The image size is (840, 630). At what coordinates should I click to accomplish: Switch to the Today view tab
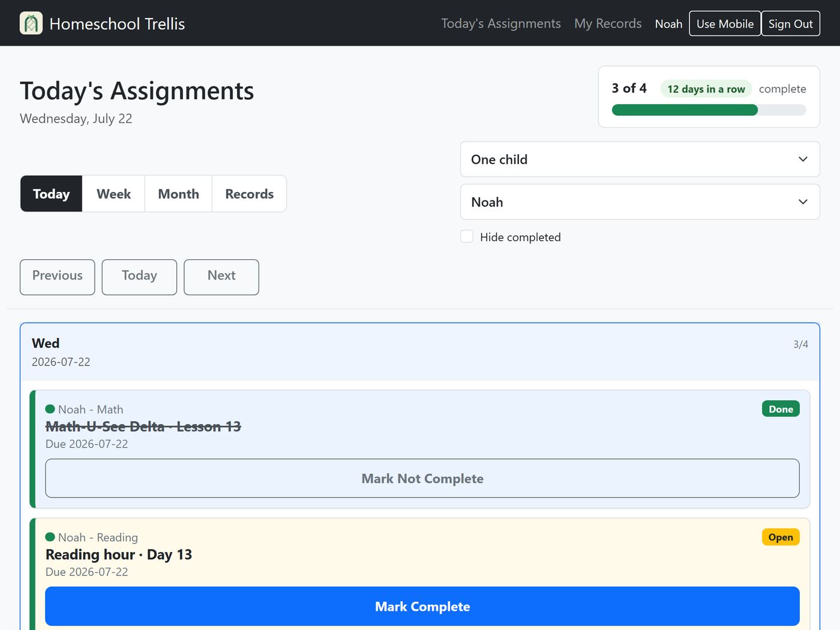point(52,194)
